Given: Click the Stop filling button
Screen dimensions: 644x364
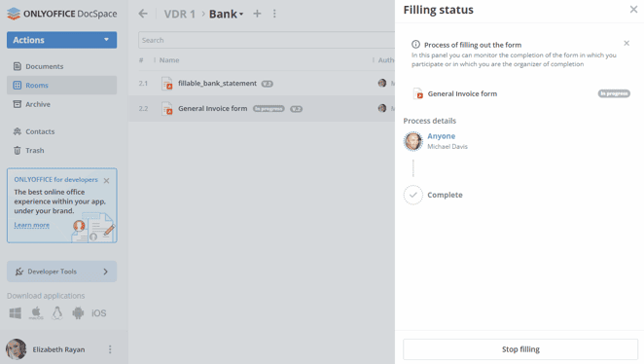Looking at the screenshot, I should click(520, 349).
